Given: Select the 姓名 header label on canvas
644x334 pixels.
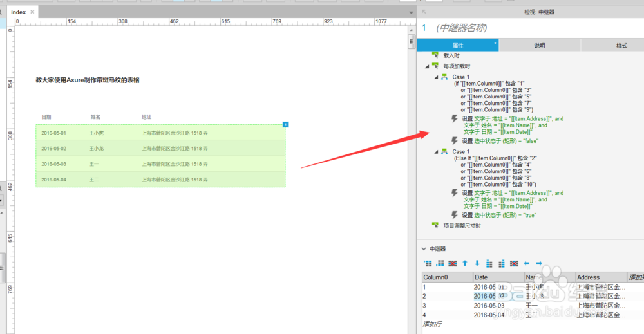Looking at the screenshot, I should (x=95, y=117).
